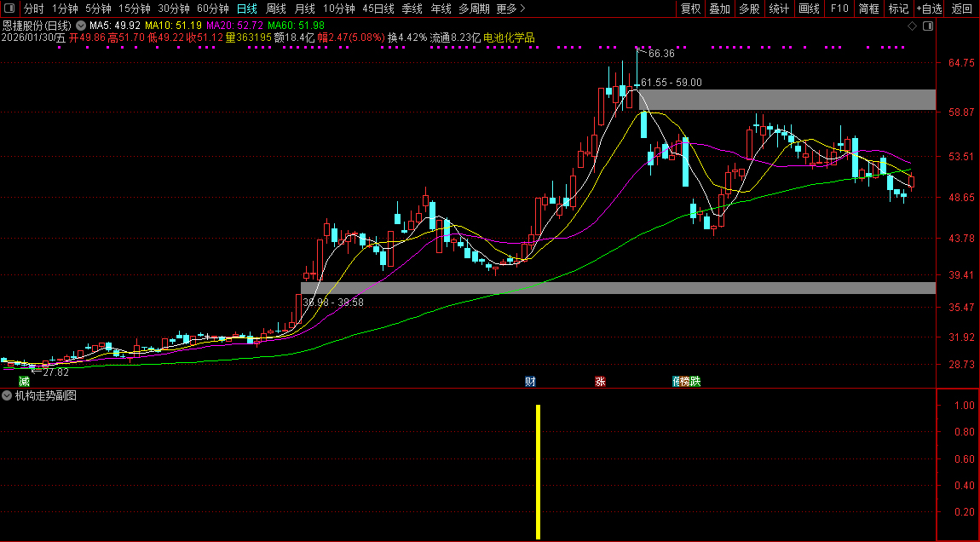Image resolution: width=980 pixels, height=542 pixels.
Task: Click the MA5: 49.92 indicator label
Action: point(114,26)
